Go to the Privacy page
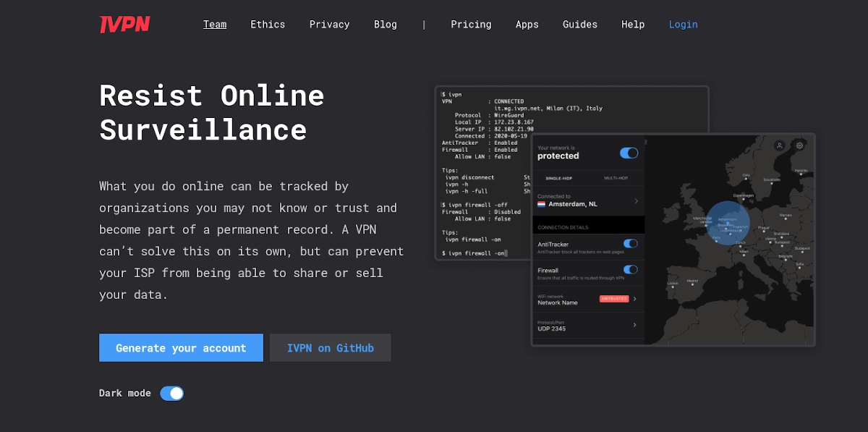 pyautogui.click(x=330, y=25)
